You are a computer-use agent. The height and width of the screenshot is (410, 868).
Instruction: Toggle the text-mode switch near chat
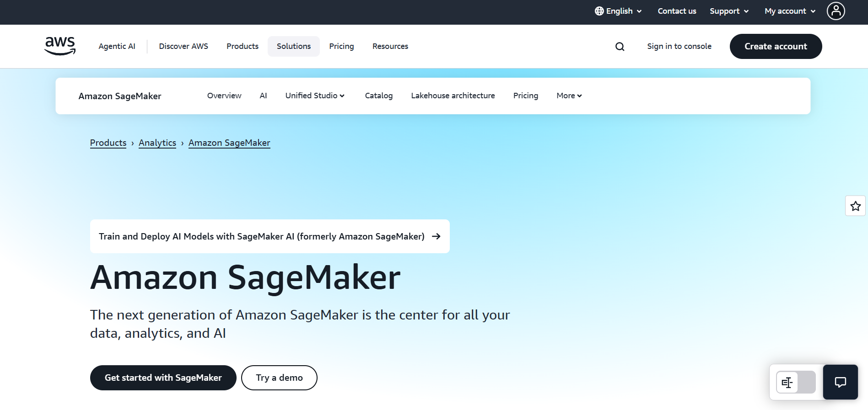coord(796,383)
